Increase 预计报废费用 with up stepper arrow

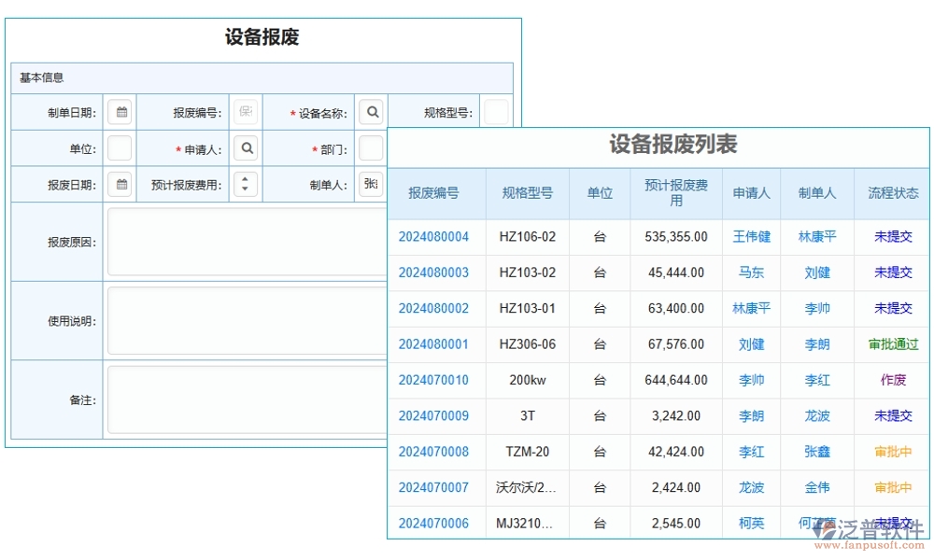click(x=246, y=179)
